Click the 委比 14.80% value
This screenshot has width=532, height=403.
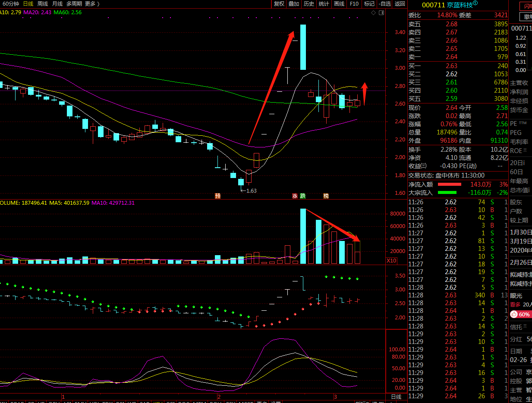pos(447,15)
